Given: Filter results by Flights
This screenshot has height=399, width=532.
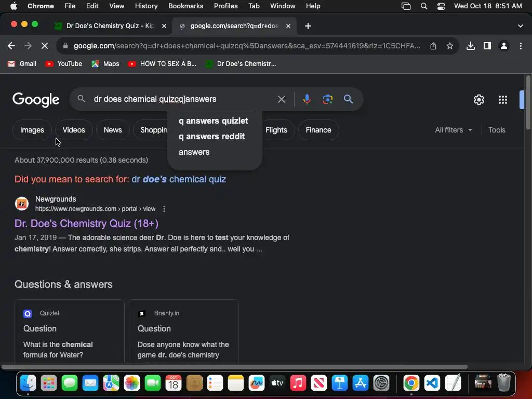Looking at the screenshot, I should [276, 130].
